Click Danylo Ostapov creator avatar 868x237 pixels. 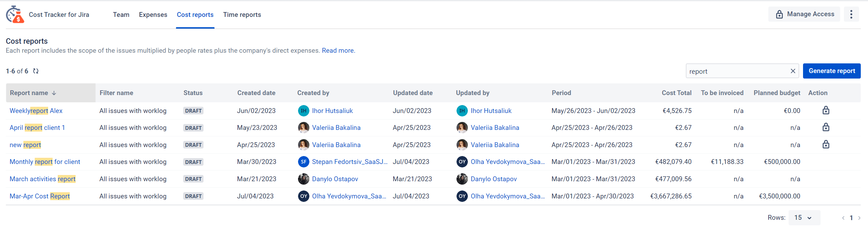click(x=304, y=179)
